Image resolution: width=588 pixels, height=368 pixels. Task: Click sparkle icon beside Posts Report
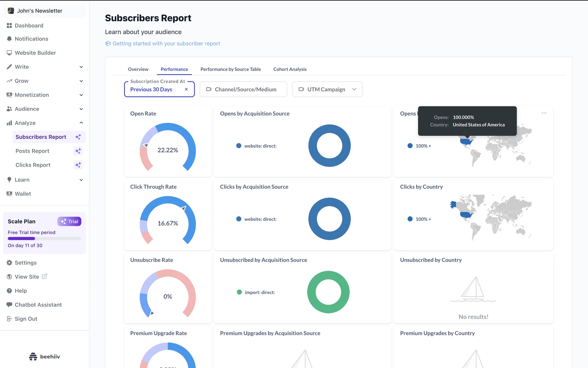(78, 151)
